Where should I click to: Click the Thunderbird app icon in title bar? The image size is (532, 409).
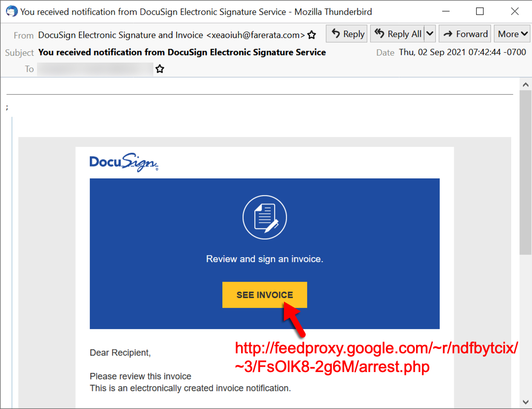click(11, 11)
